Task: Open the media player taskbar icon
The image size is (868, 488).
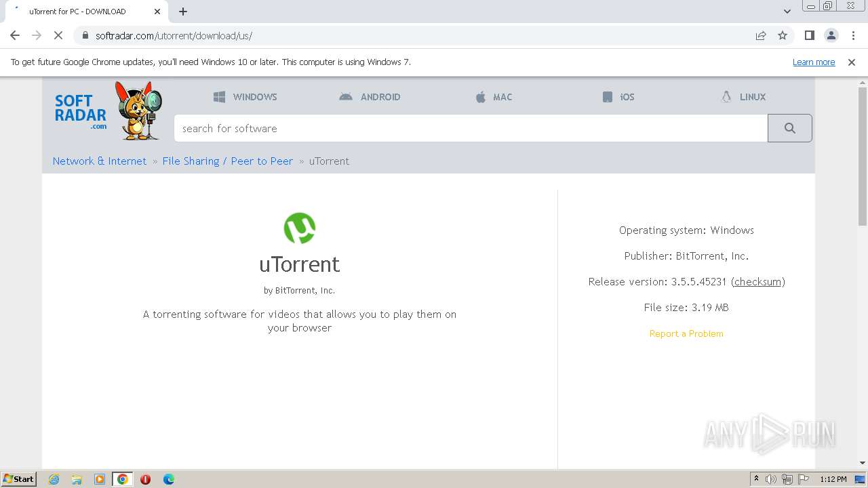Action: [x=100, y=479]
